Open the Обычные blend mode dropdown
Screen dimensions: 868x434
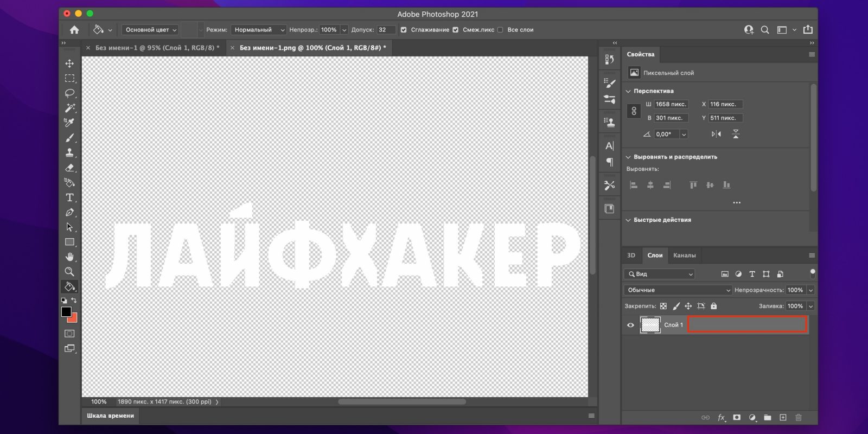tap(678, 290)
